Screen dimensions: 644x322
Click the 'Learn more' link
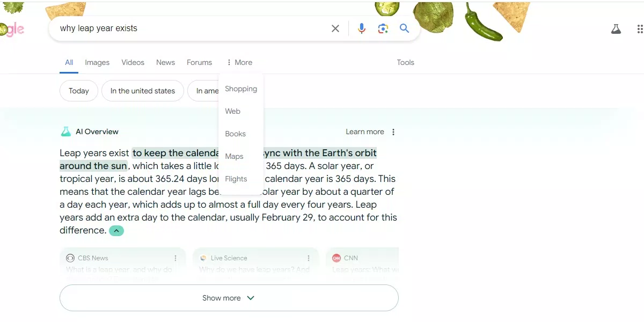[365, 131]
